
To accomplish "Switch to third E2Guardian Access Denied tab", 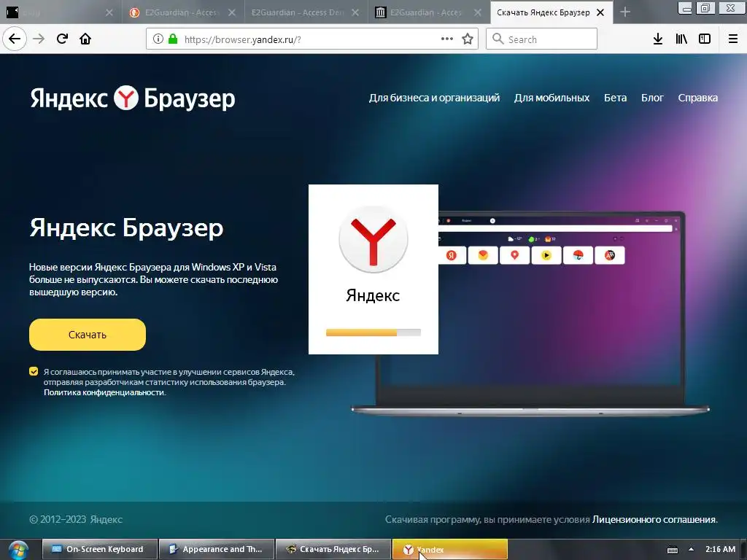I will 306,12.
